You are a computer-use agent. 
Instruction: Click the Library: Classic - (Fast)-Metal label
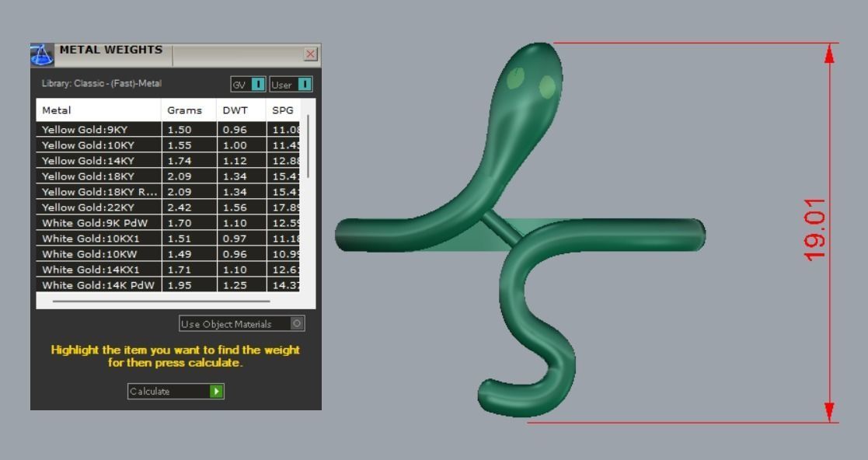102,84
